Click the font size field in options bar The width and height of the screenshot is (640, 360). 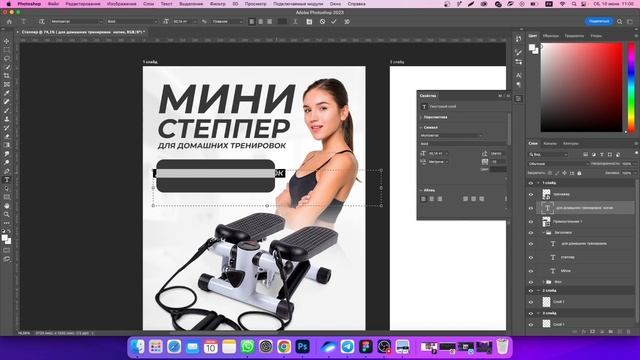click(182, 22)
